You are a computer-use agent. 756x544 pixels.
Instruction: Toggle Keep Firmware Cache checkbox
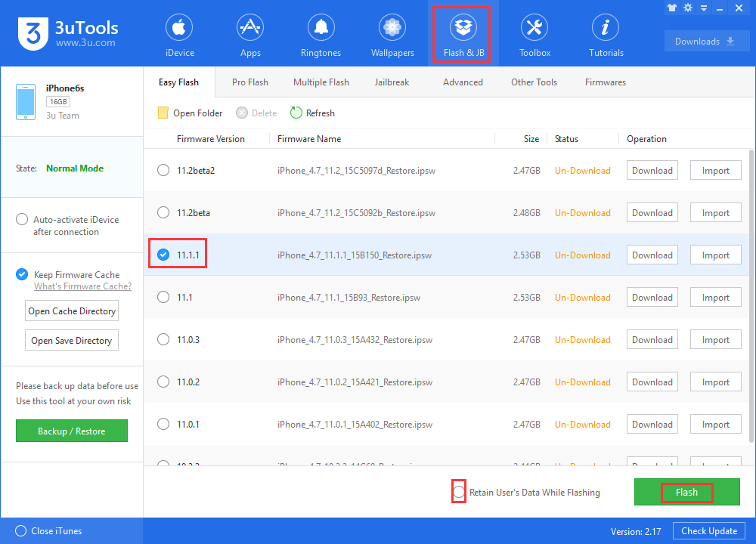(x=22, y=274)
